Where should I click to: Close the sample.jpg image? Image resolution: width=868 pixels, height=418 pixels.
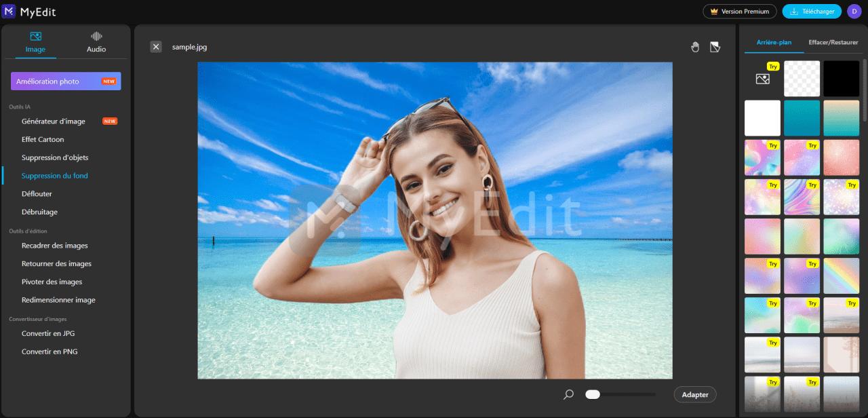(x=156, y=46)
